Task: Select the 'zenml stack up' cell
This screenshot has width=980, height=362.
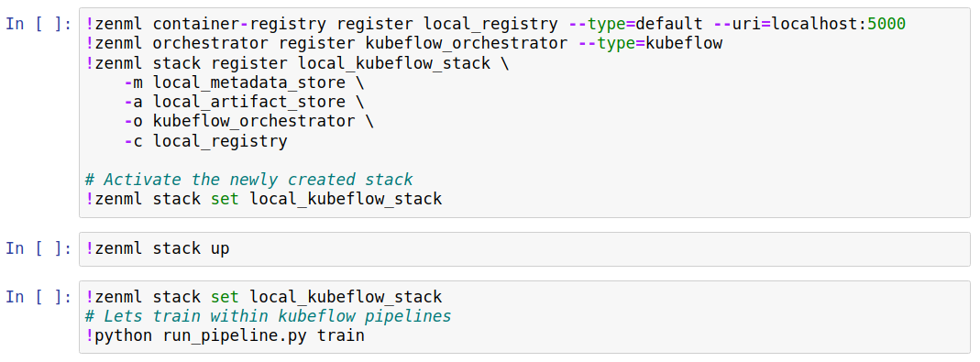Action: click(x=524, y=249)
